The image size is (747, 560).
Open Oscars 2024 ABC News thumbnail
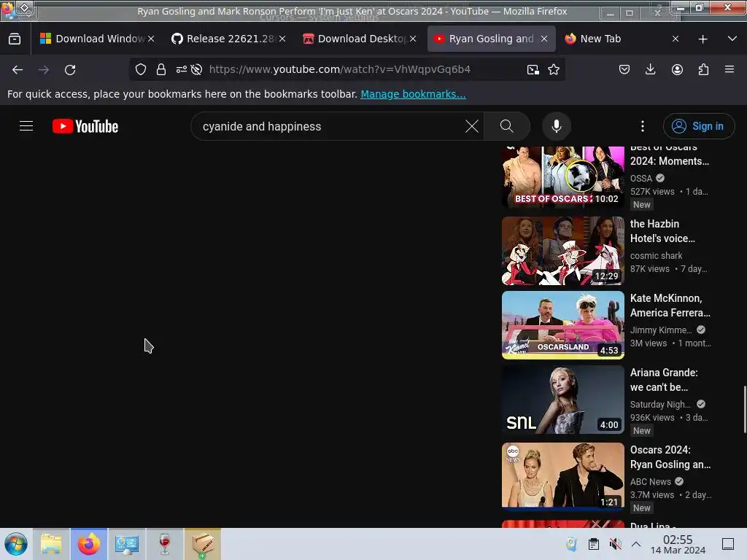coord(563,476)
